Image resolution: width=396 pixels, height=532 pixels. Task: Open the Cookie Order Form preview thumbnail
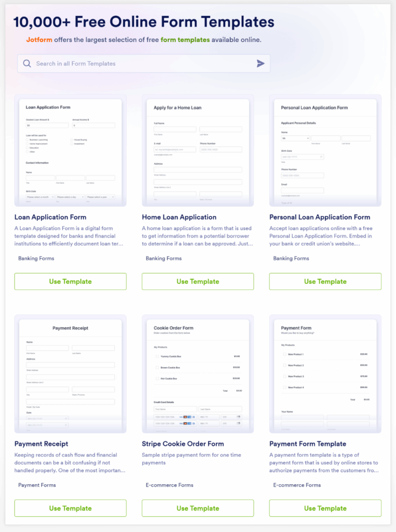[198, 374]
